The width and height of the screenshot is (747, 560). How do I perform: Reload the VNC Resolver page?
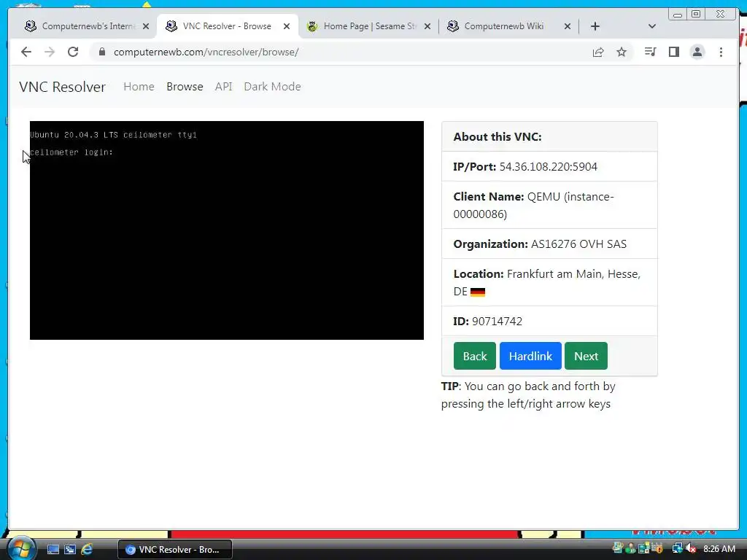(x=73, y=52)
